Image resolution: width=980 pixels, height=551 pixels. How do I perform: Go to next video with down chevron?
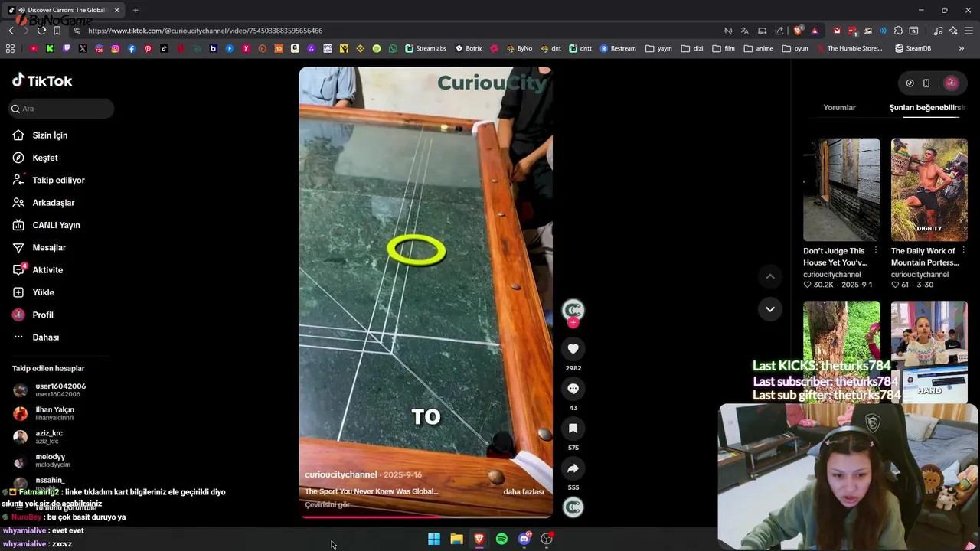(x=770, y=309)
